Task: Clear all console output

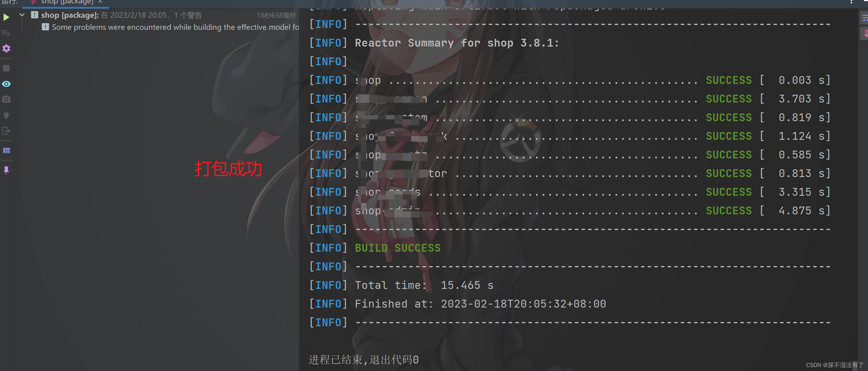Action: point(6,33)
